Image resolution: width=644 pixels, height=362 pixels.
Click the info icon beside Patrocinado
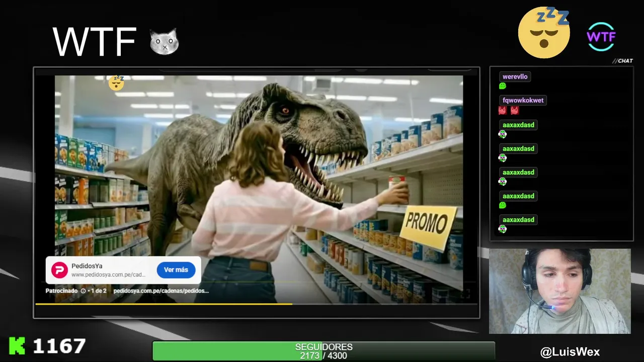83,291
